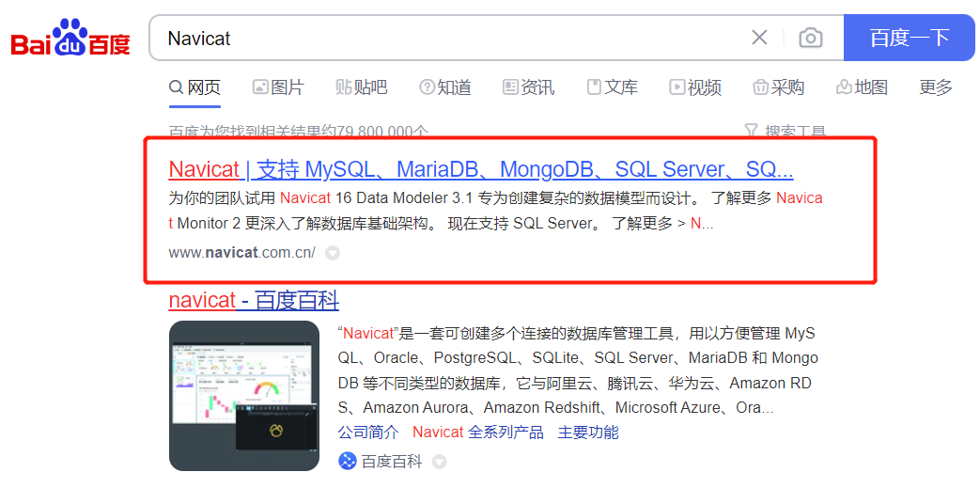Select the 采购 tab
Image resolution: width=980 pixels, height=488 pixels.
[778, 87]
